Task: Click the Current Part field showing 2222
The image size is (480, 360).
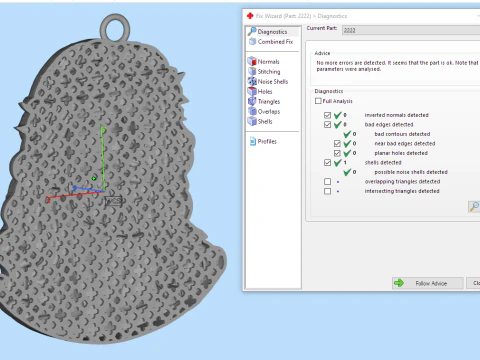Action: pyautogui.click(x=411, y=30)
